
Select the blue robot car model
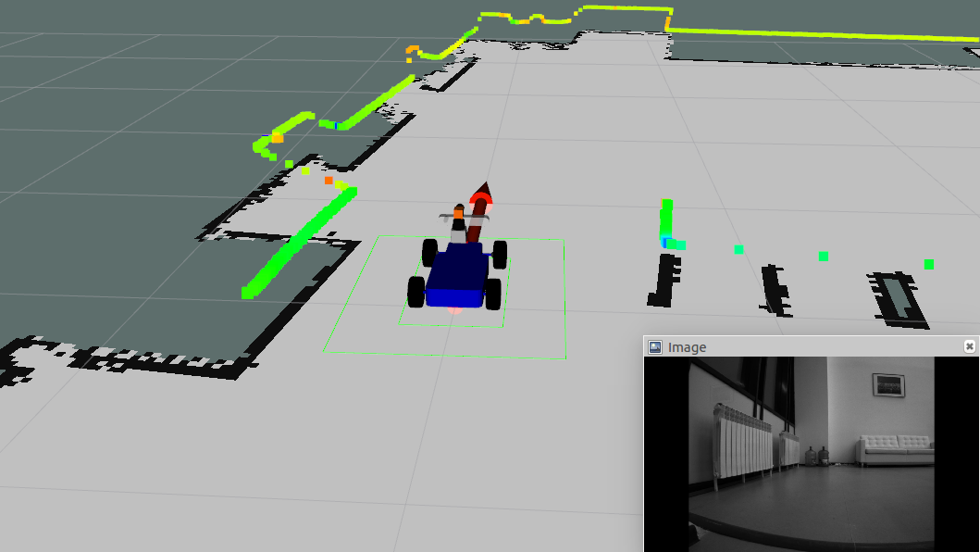pyautogui.click(x=456, y=274)
